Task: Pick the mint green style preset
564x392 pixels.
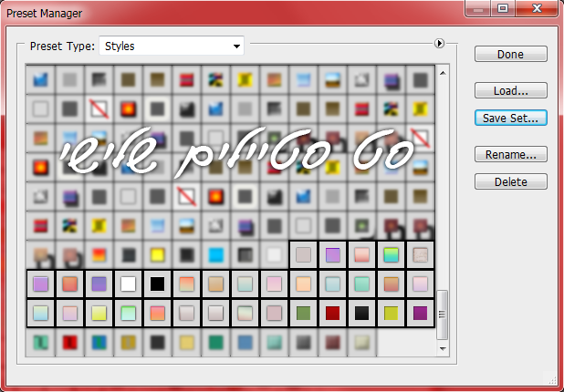Action: (x=361, y=284)
